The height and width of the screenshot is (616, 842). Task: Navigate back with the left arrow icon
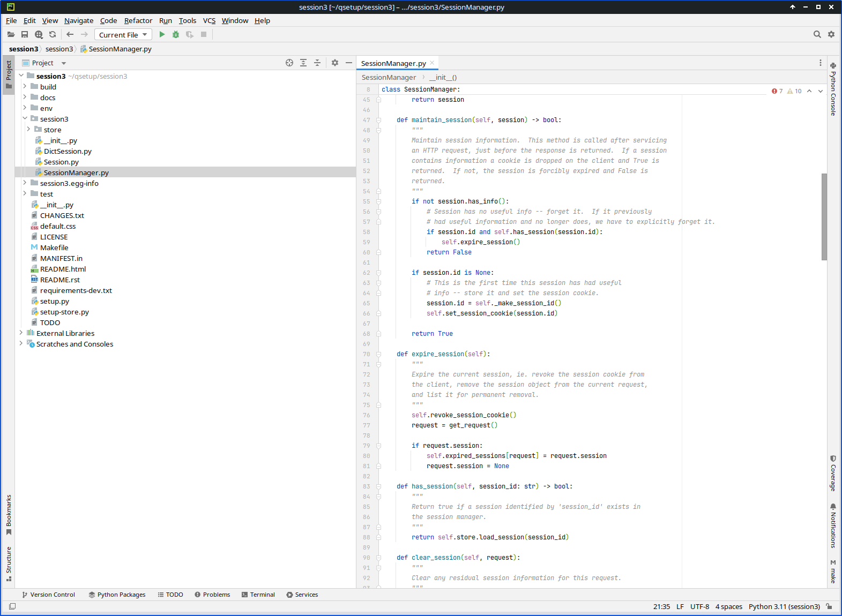(70, 34)
